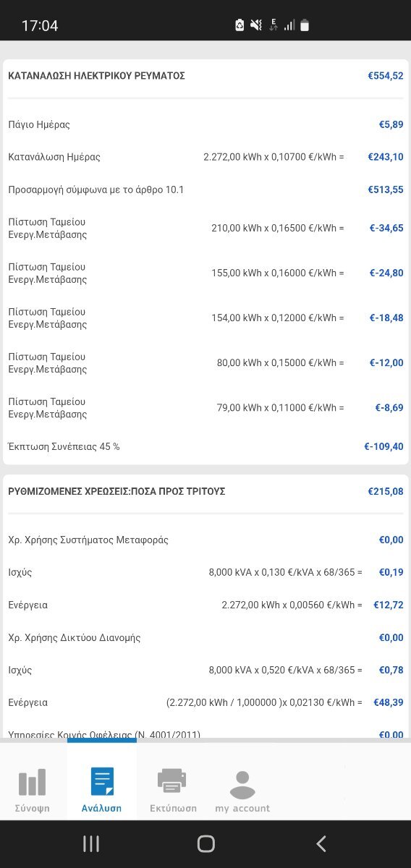Screen dimensions: 411x868
Task: Select the Πάγιο Ημέρας charge row
Action: pyautogui.click(x=205, y=124)
